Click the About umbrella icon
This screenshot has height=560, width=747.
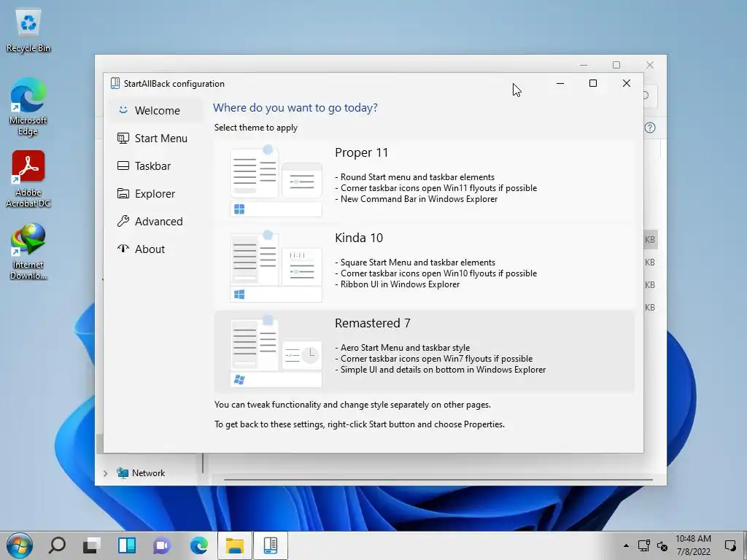tap(123, 249)
